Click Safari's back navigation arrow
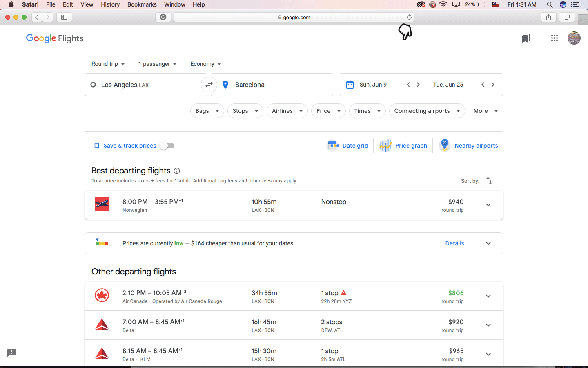588x368 pixels. [37, 17]
